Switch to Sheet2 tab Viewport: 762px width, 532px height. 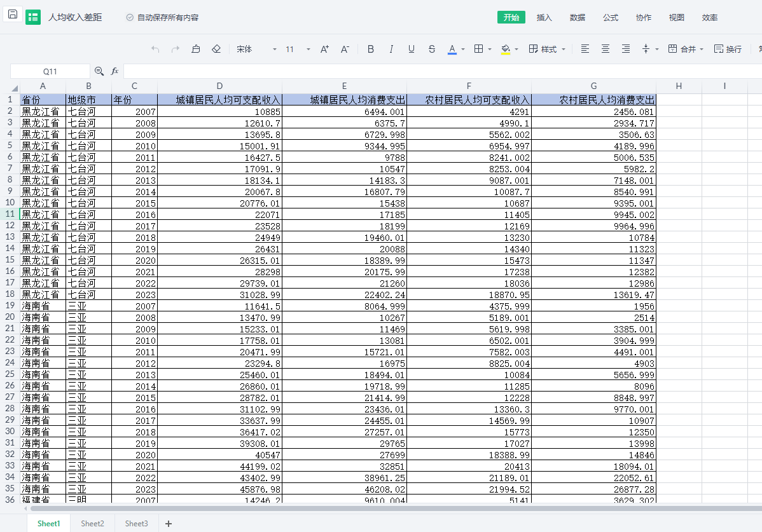point(92,523)
